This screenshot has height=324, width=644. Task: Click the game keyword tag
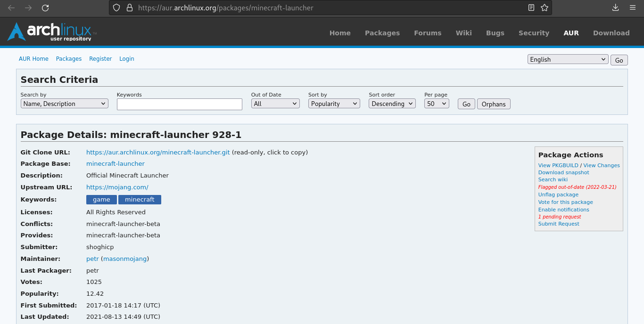[101, 200]
